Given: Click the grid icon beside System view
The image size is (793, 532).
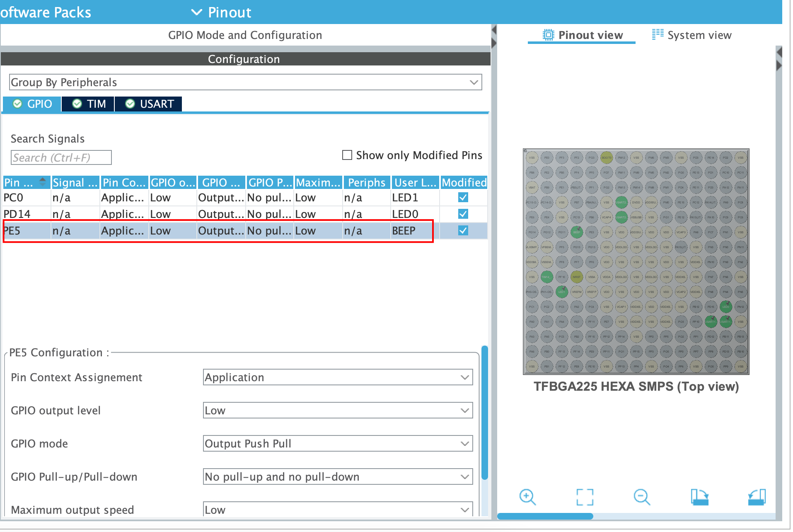Looking at the screenshot, I should (658, 34).
